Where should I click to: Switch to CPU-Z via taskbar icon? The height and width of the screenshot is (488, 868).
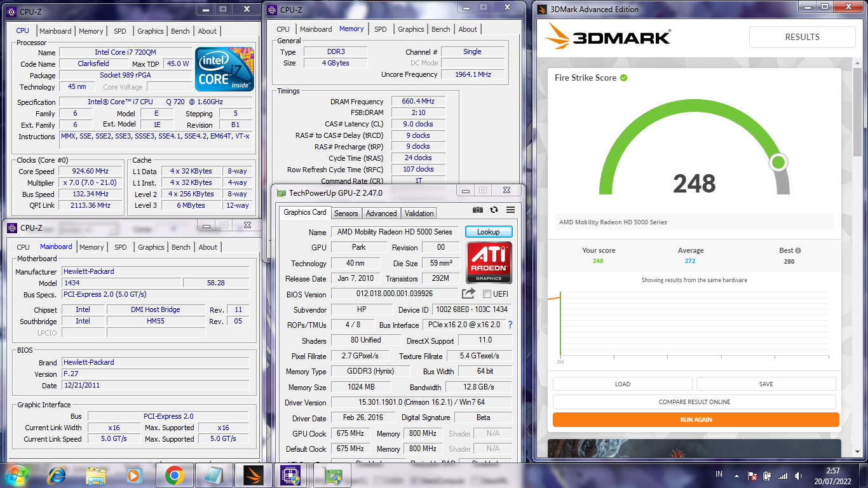[x=292, y=475]
